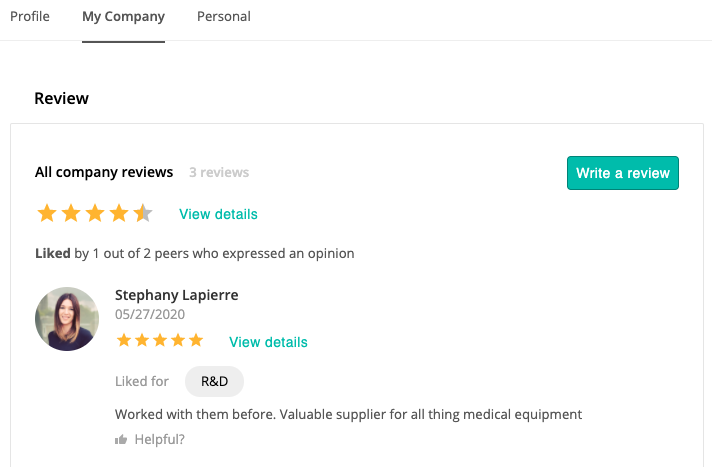Select the R&D liked-for tag
712x467 pixels.
coord(214,381)
